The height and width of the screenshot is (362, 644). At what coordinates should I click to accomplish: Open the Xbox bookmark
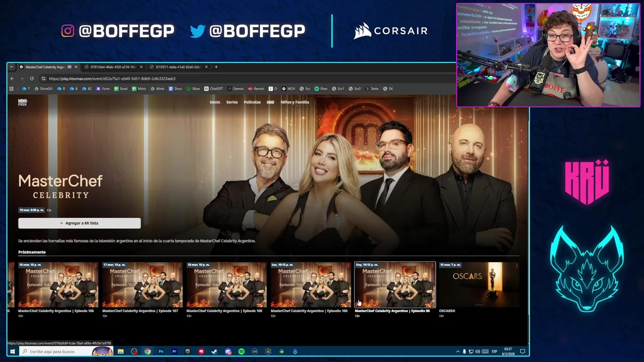tap(193, 88)
